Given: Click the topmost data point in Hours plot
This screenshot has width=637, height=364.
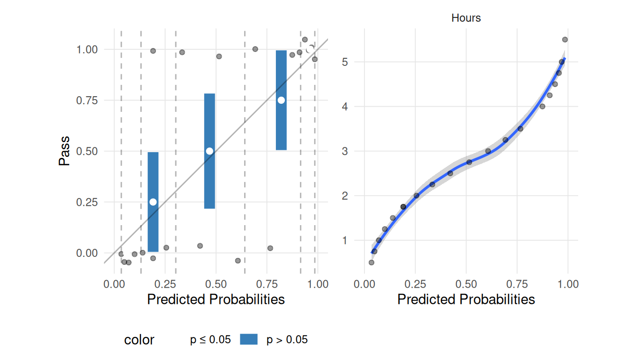Looking at the screenshot, I should (x=565, y=40).
